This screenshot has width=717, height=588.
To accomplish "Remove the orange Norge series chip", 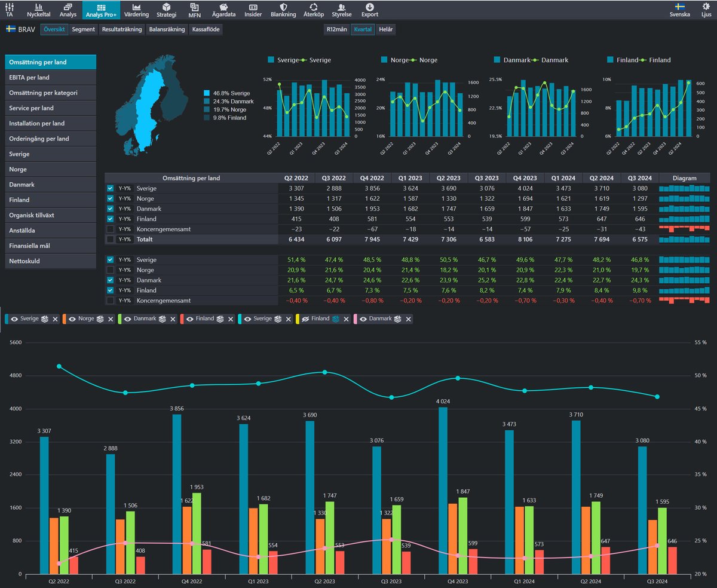I will 110,319.
